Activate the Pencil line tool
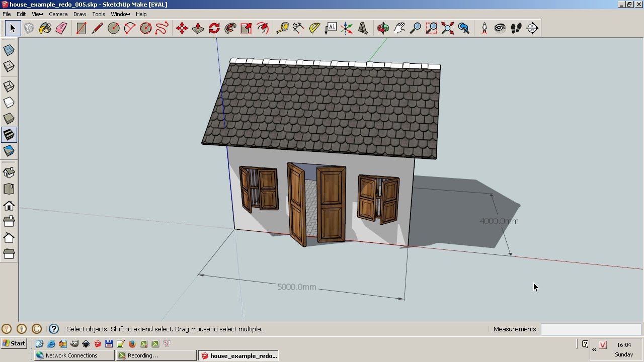The image size is (644, 362). click(97, 28)
